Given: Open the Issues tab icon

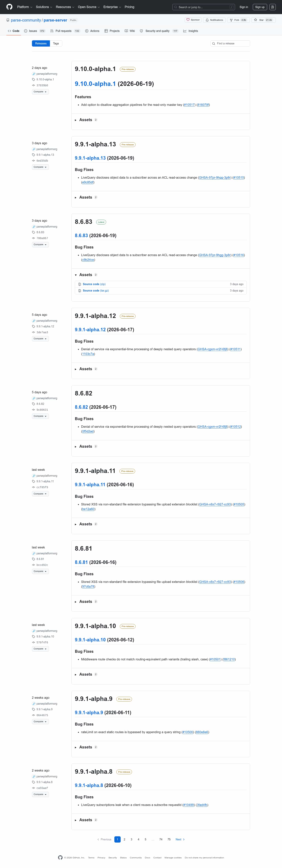Looking at the screenshot, I should 26,31.
